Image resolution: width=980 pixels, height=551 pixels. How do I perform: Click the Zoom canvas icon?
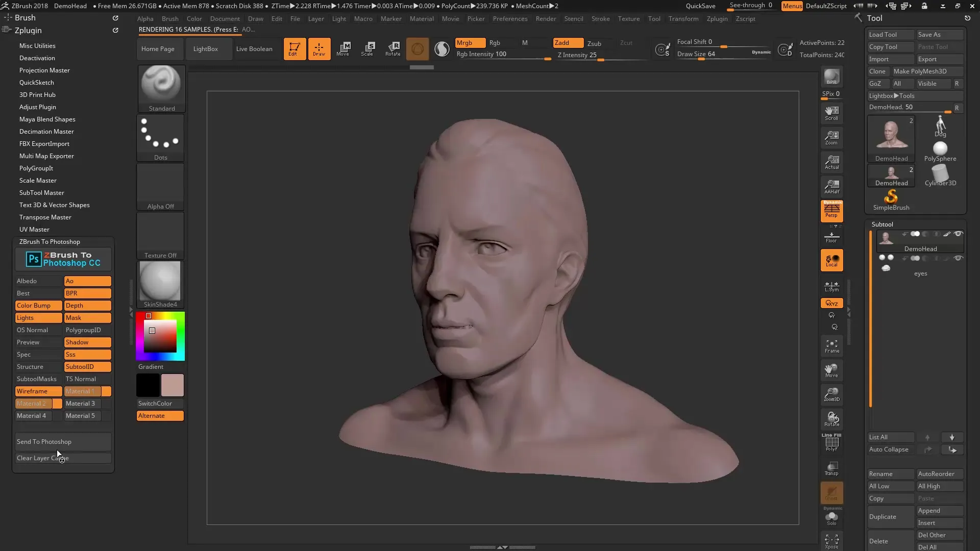(x=831, y=137)
